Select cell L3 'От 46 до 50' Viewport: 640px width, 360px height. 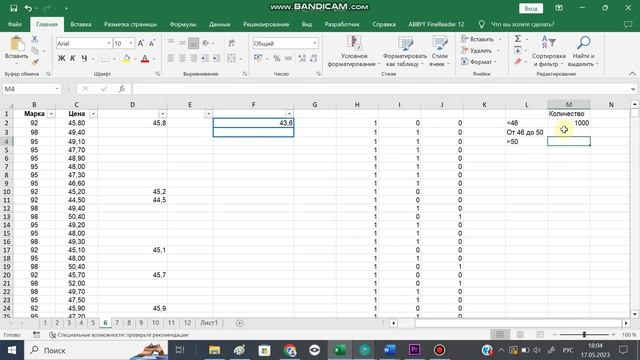(x=527, y=132)
